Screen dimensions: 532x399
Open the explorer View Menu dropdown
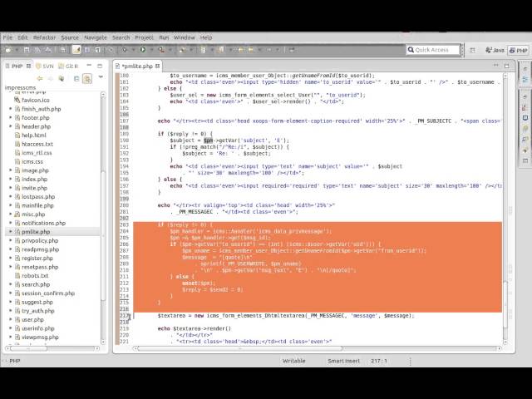pyautogui.click(x=101, y=77)
